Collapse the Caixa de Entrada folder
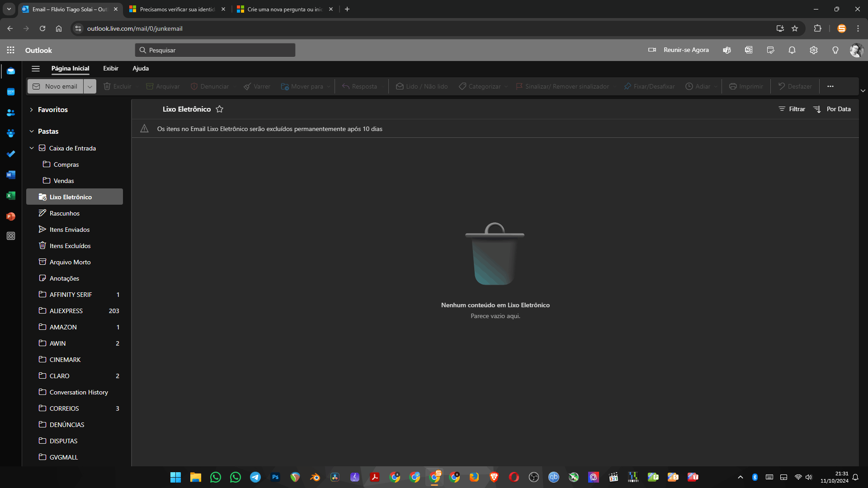 pos(32,148)
